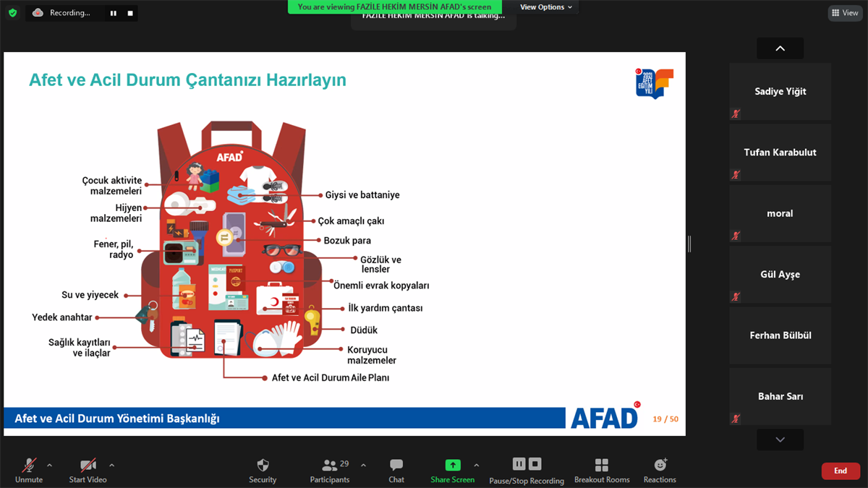Turn on camera with Start Video
868x488 pixels.
pyautogui.click(x=88, y=470)
